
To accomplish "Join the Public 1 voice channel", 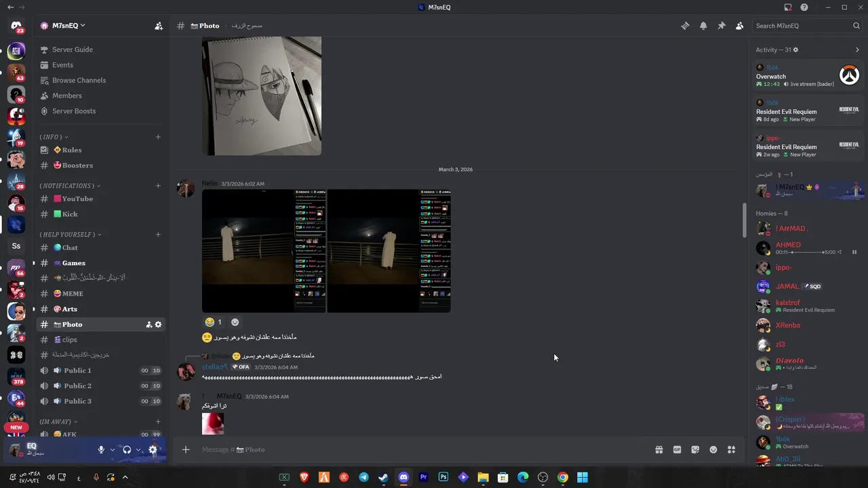I will click(x=102, y=370).
